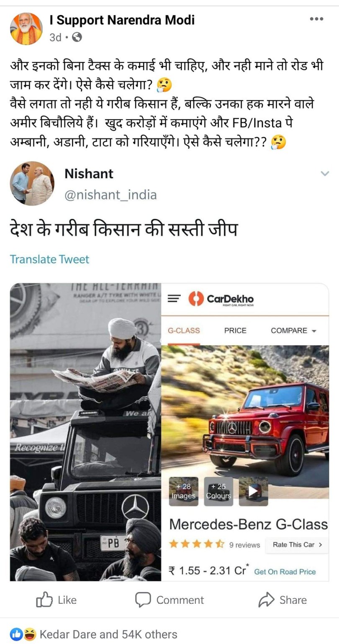Image resolution: width=339 pixels, height=644 pixels.
Task: Open the +25 Colours thumbnail
Action: (x=218, y=491)
